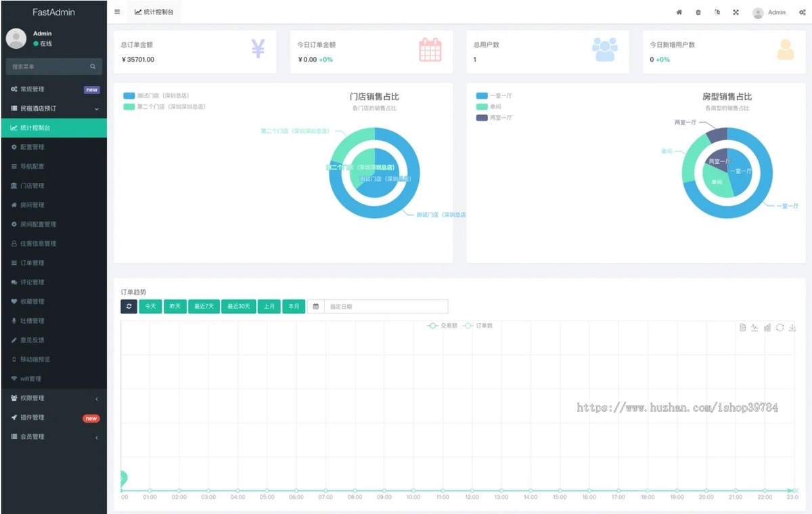Image resolution: width=812 pixels, height=514 pixels.
Task: Toggle 交易额 series in chart legend
Action: (443, 326)
